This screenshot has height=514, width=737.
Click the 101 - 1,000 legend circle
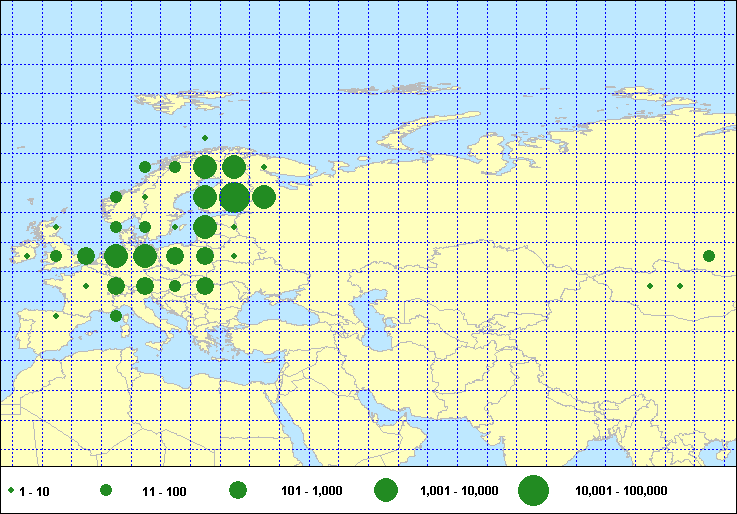click(238, 491)
